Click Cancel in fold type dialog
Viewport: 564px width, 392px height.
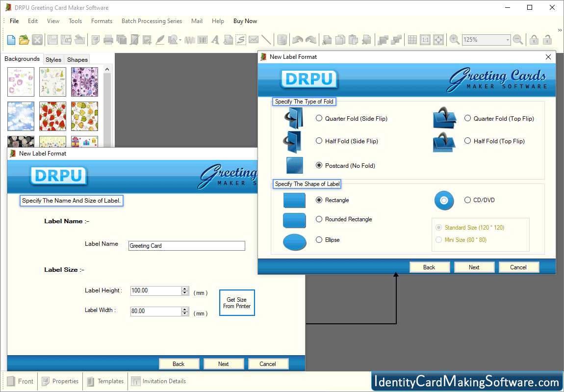pos(518,267)
